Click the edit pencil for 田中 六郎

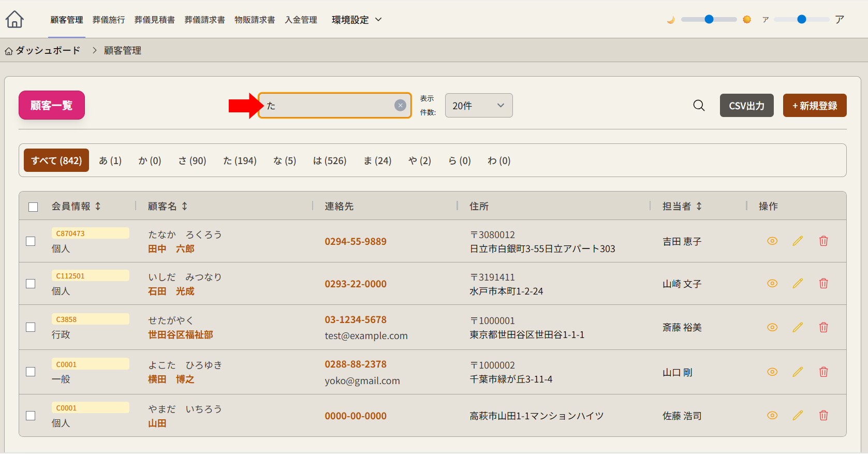click(798, 241)
